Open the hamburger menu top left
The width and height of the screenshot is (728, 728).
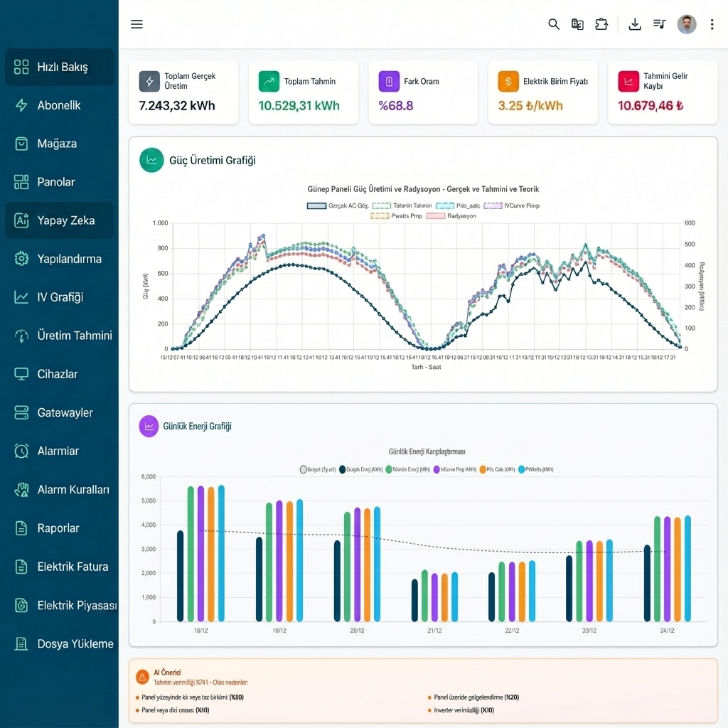pos(136,23)
